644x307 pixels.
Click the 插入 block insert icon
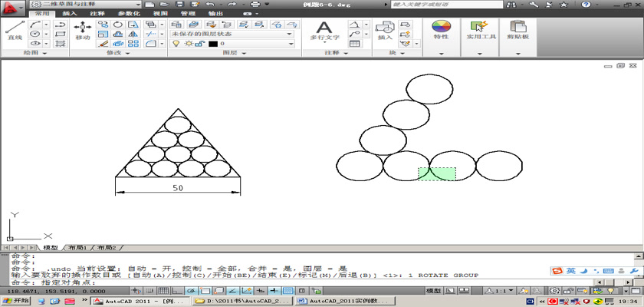(x=384, y=31)
